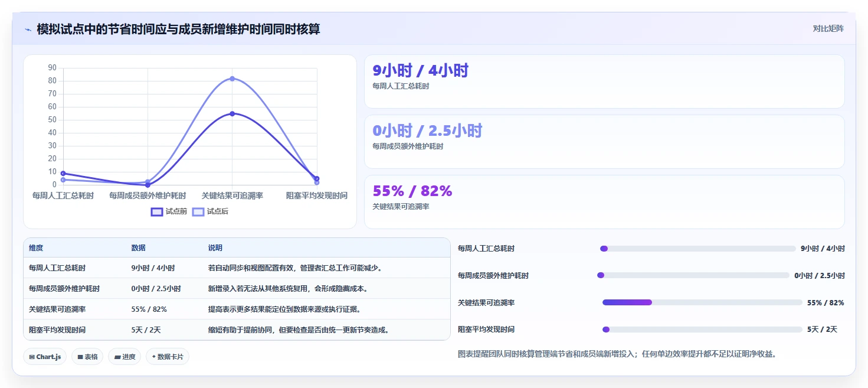
Task: Click progress label 阻塞平均发现时间
Action: pos(486,330)
